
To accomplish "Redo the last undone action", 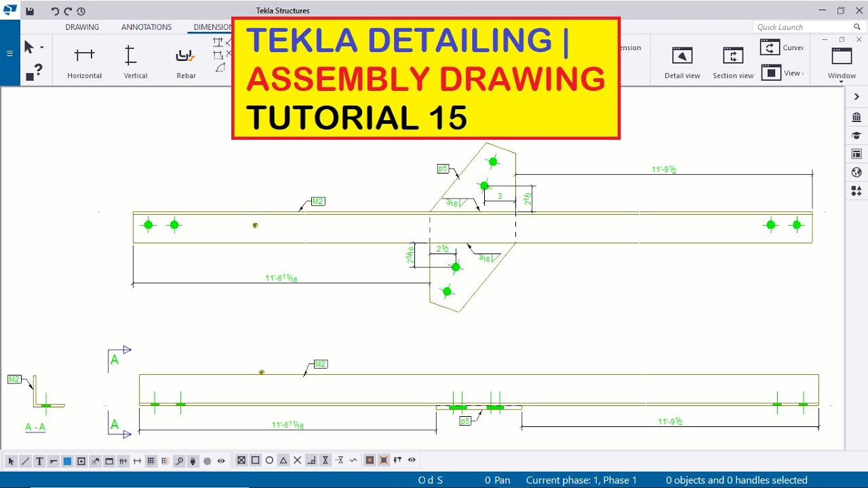I will coord(68,11).
